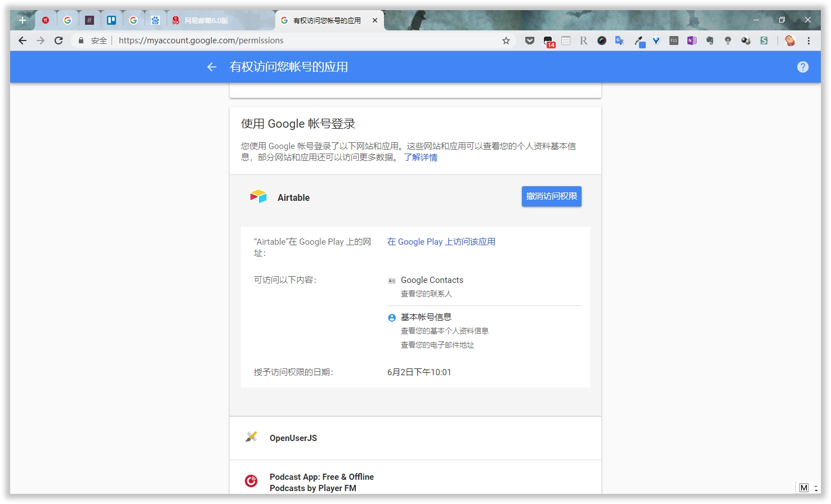Open the help icon in the blue header
Viewport: 831px width, 504px height.
[803, 67]
